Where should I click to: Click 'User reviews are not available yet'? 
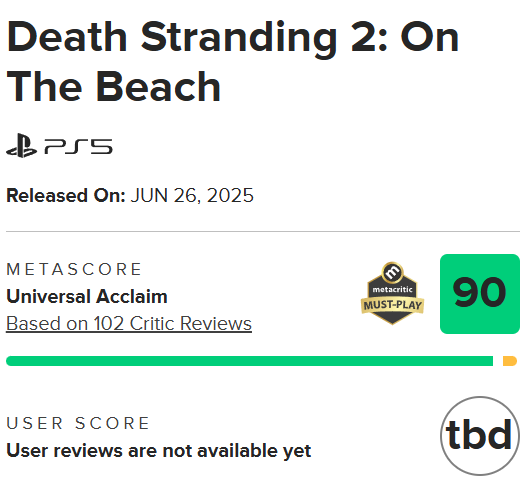[158, 451]
